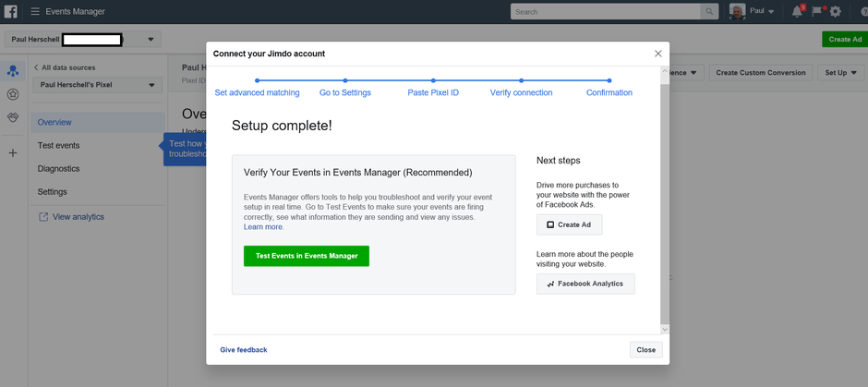
Task: Open the flag alerts icon
Action: (x=816, y=12)
